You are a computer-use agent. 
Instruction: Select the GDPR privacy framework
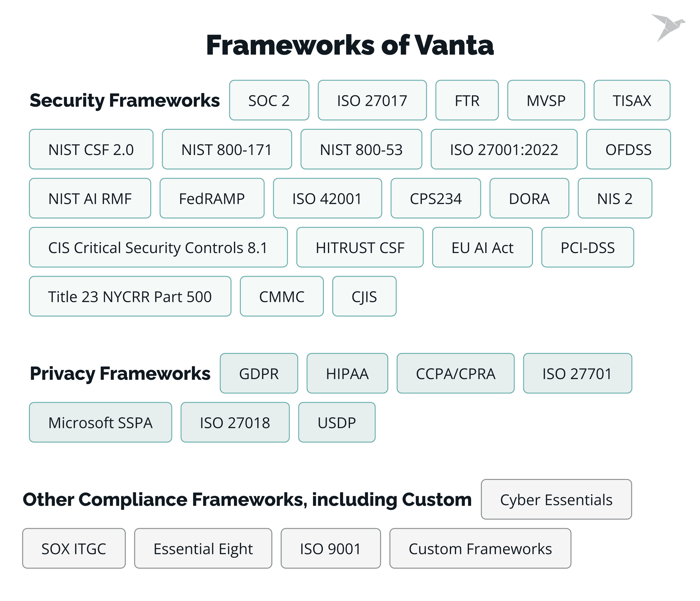pos(259,373)
